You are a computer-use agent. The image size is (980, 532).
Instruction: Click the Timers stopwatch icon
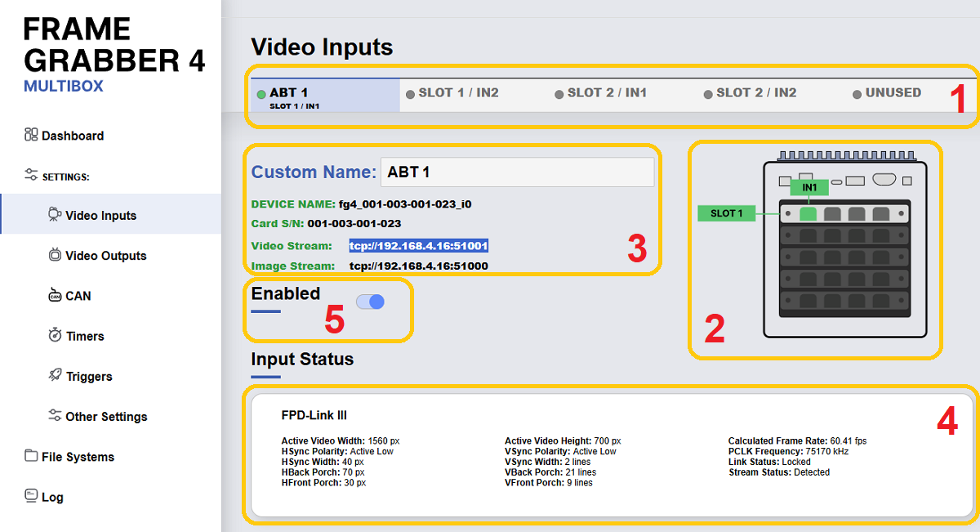[x=55, y=335]
